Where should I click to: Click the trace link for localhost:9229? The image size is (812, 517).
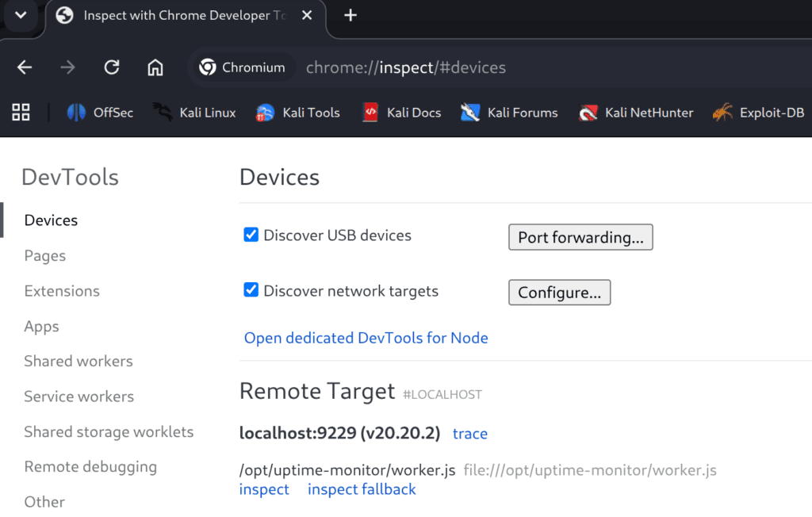(470, 433)
